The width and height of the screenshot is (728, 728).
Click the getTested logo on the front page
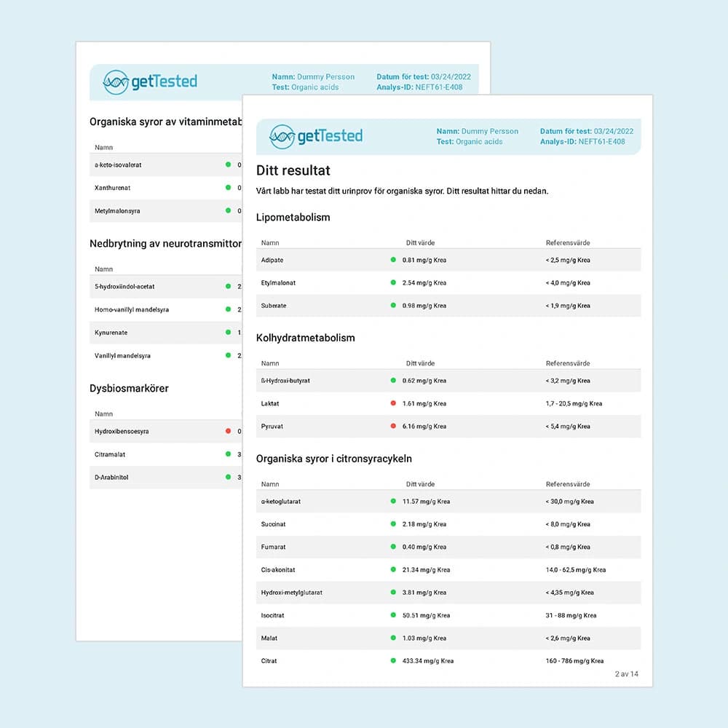(x=315, y=136)
